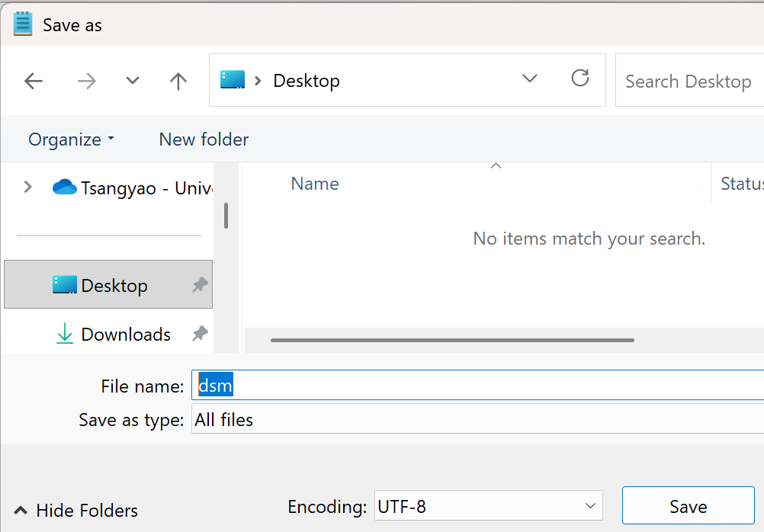Collapse the pane with Hide Folders

(x=76, y=510)
